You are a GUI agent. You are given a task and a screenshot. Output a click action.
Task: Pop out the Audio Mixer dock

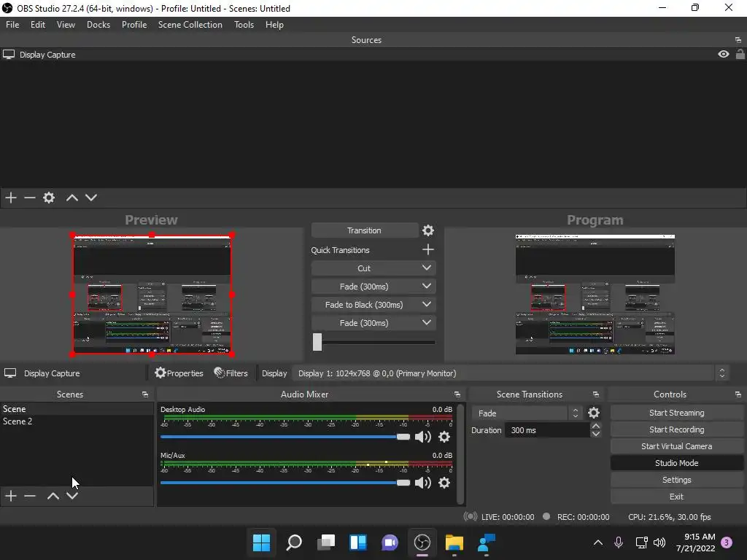click(x=457, y=394)
